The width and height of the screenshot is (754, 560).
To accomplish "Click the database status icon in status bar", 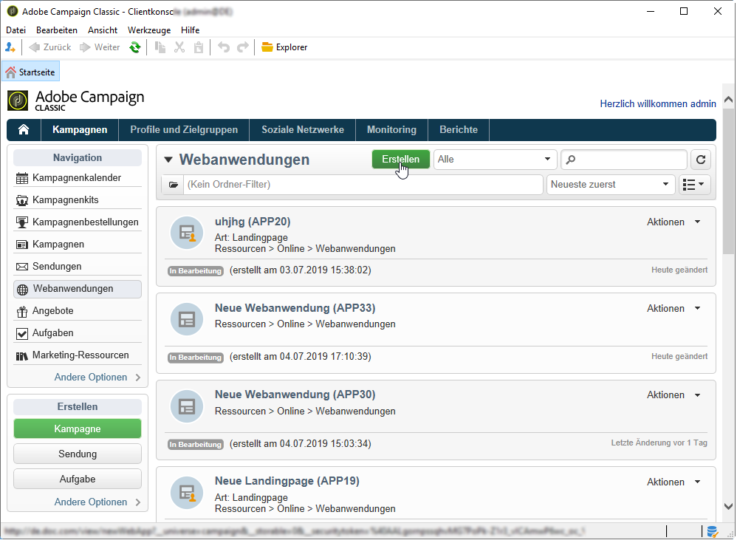I will [x=712, y=532].
